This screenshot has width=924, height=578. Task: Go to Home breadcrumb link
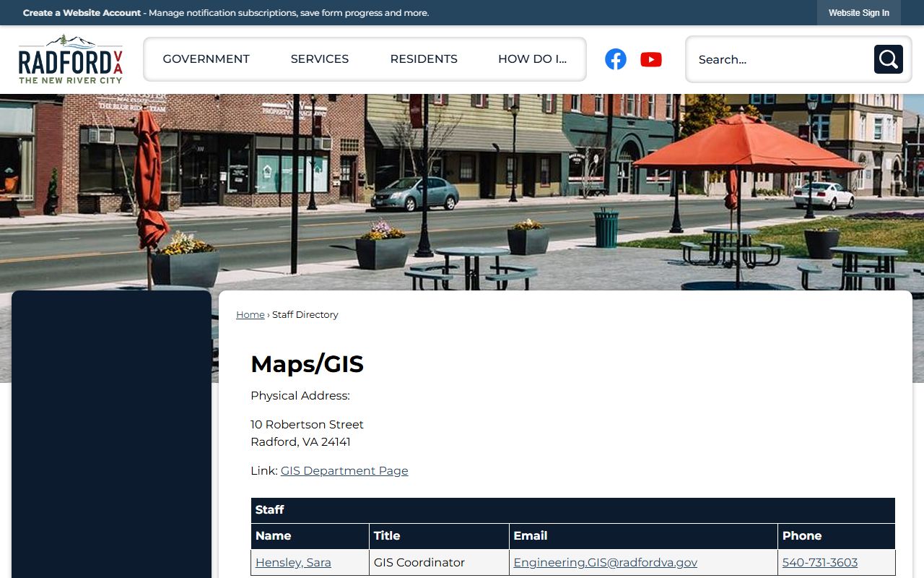(x=250, y=315)
